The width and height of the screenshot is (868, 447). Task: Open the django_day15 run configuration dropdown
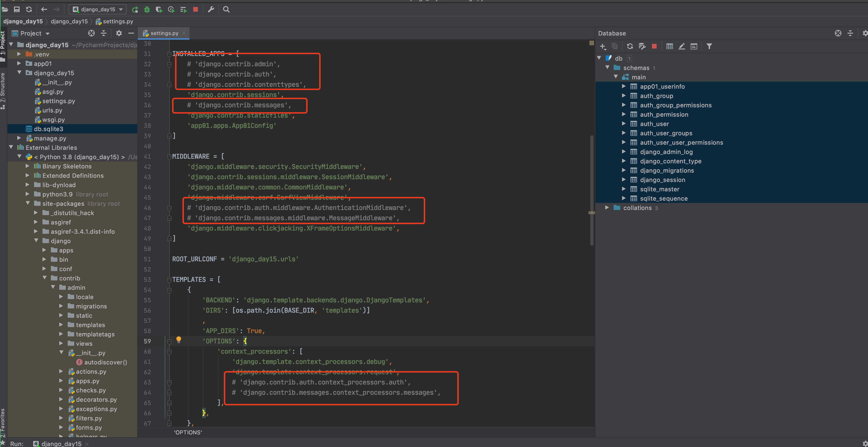pyautogui.click(x=98, y=9)
